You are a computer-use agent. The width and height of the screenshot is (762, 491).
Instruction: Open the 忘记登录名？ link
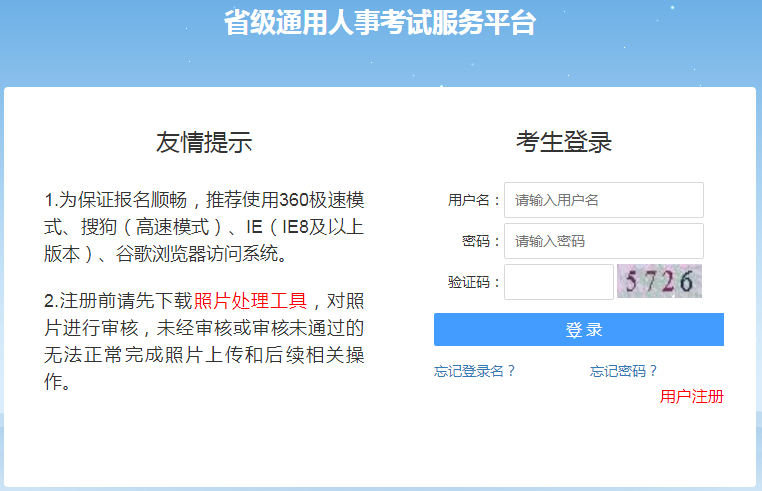tap(475, 371)
